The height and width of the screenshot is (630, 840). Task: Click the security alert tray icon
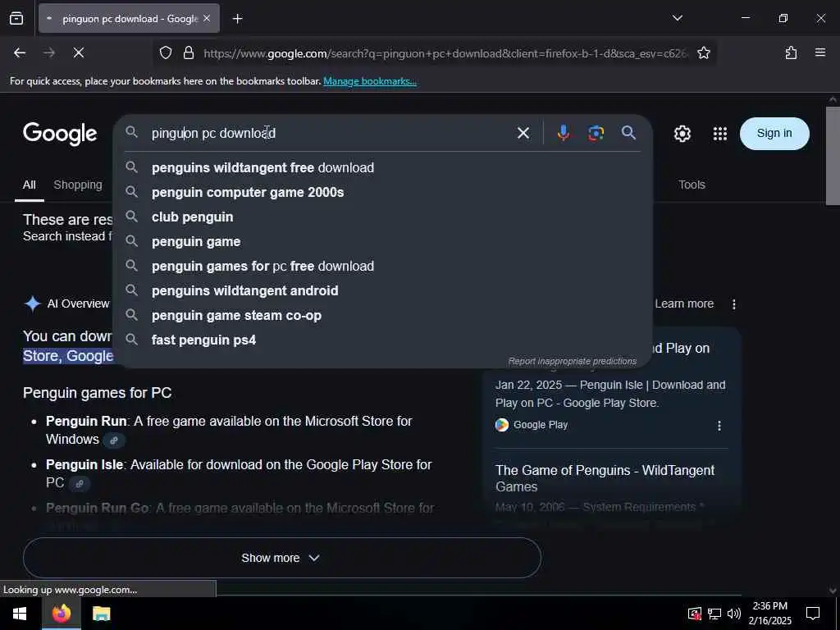tap(694, 614)
